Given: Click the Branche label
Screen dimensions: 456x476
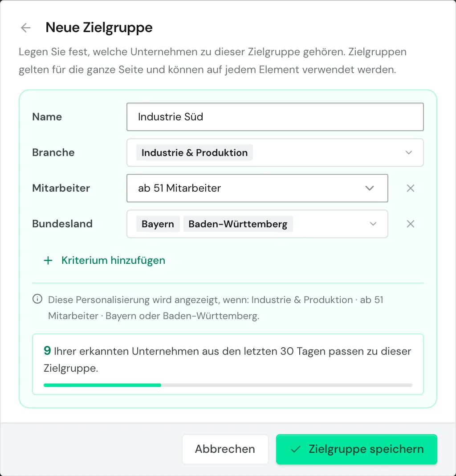Looking at the screenshot, I should [x=53, y=152].
